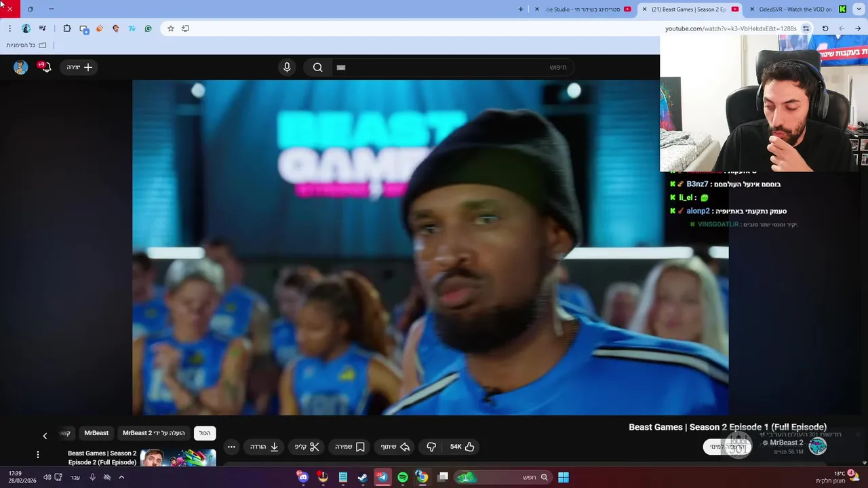Open the Windows Start menu
This screenshot has width=868, height=488.
coord(564,477)
